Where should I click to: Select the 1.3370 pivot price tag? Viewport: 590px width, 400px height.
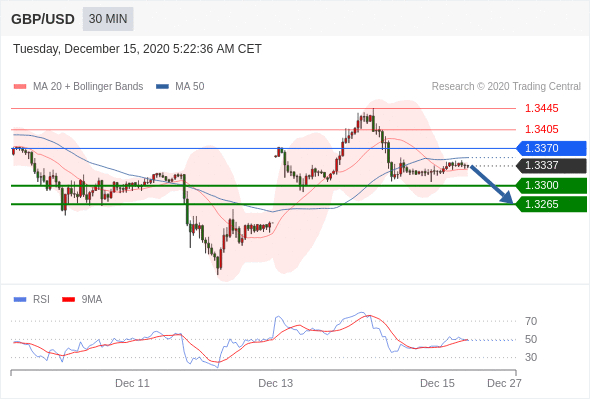point(551,148)
